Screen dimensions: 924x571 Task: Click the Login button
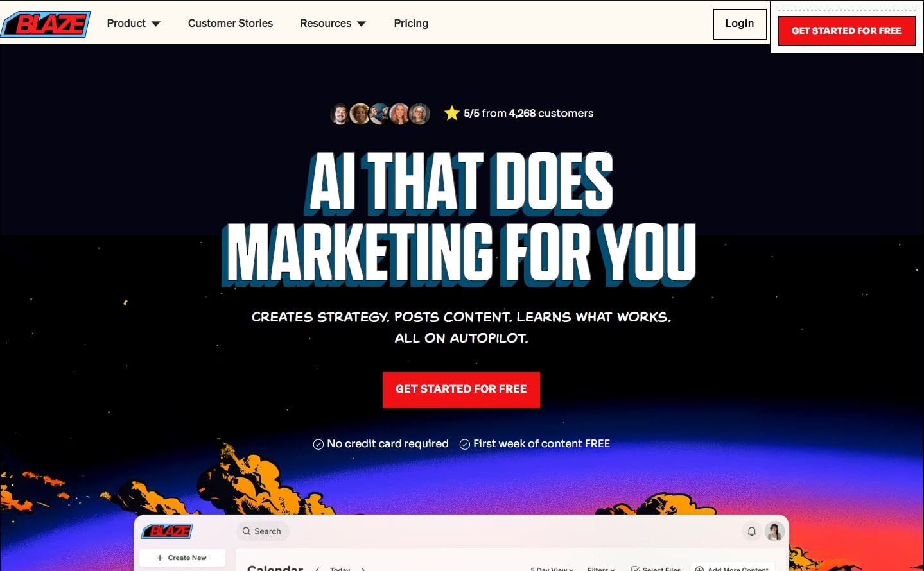tap(739, 24)
